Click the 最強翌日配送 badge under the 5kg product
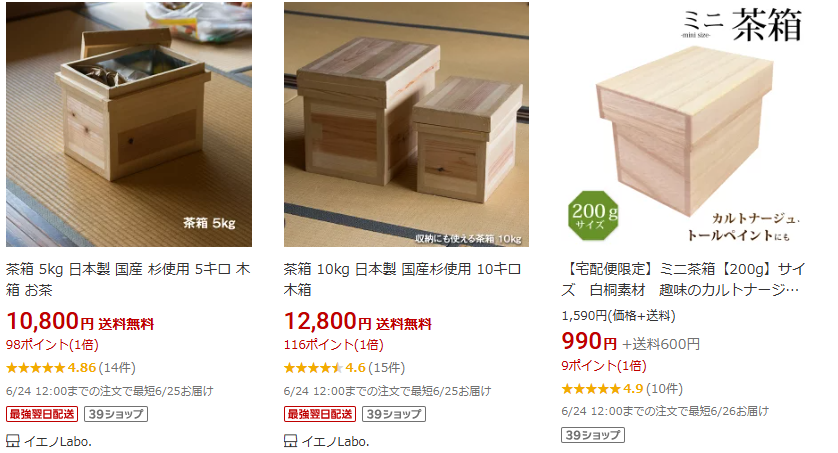 pos(42,414)
